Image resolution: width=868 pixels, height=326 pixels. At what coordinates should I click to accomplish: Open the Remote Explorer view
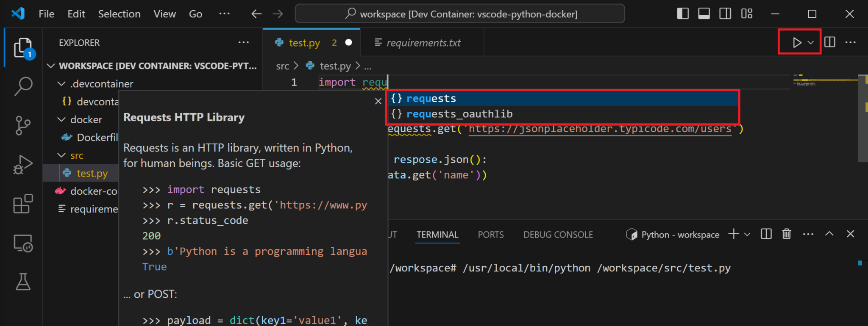click(23, 243)
